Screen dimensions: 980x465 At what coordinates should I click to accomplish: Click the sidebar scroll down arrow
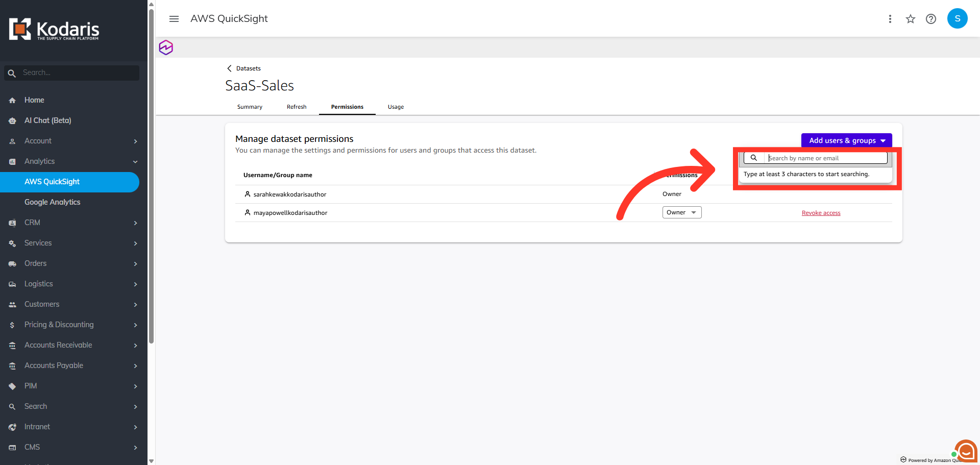tap(151, 461)
